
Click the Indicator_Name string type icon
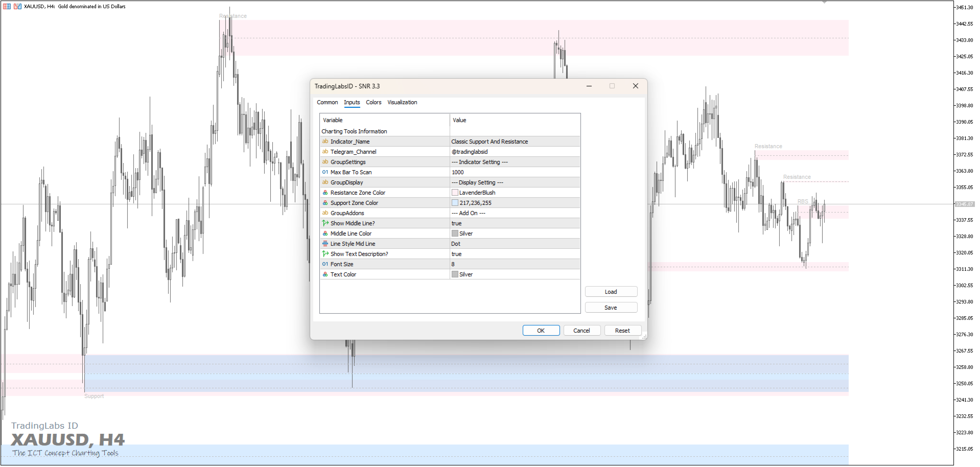pyautogui.click(x=325, y=142)
